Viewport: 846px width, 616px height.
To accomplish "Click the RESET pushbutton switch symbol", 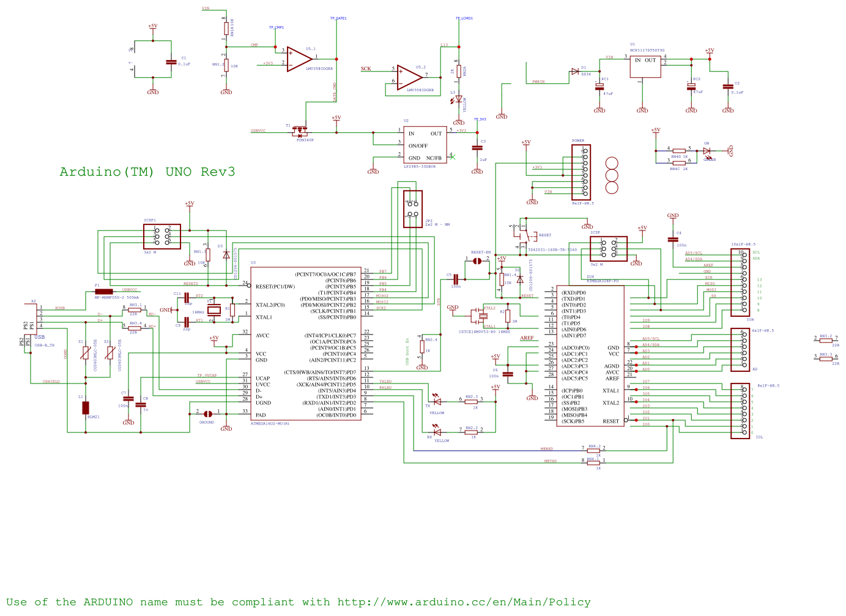I will pos(525,236).
